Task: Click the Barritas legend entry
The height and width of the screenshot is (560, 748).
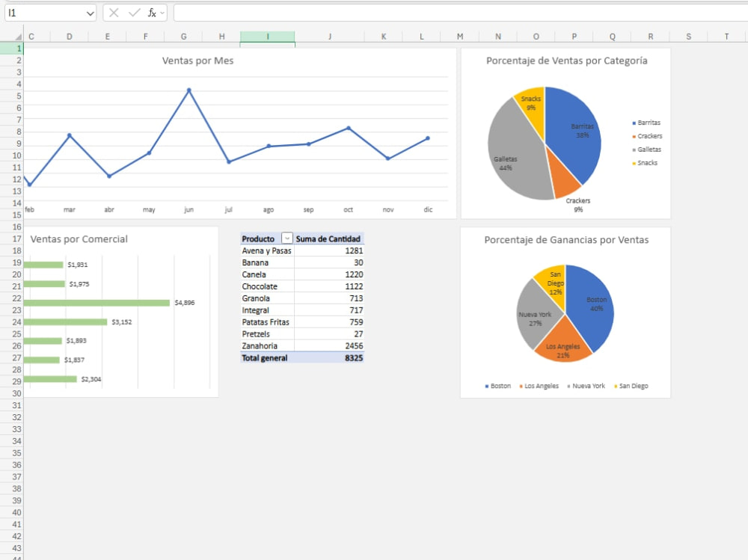Action: tap(646, 123)
